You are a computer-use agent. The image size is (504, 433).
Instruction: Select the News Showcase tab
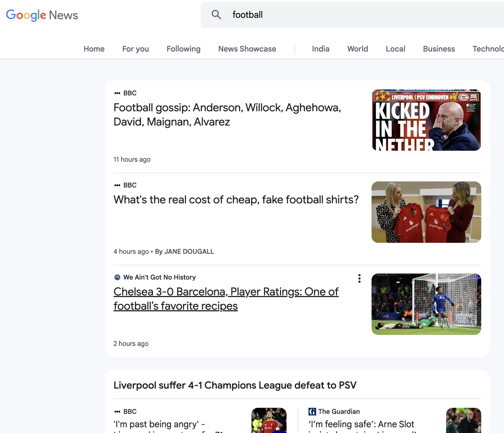coord(247,49)
